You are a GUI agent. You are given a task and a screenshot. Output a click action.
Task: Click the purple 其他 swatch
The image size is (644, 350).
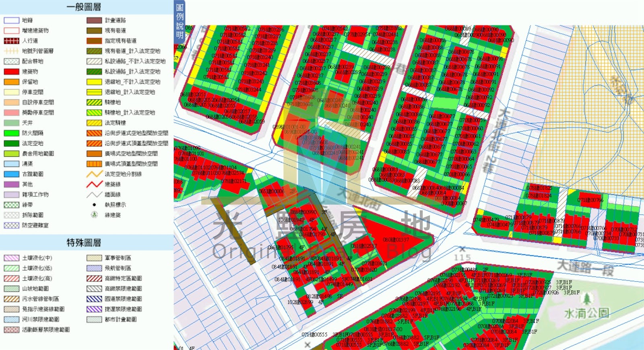click(11, 184)
